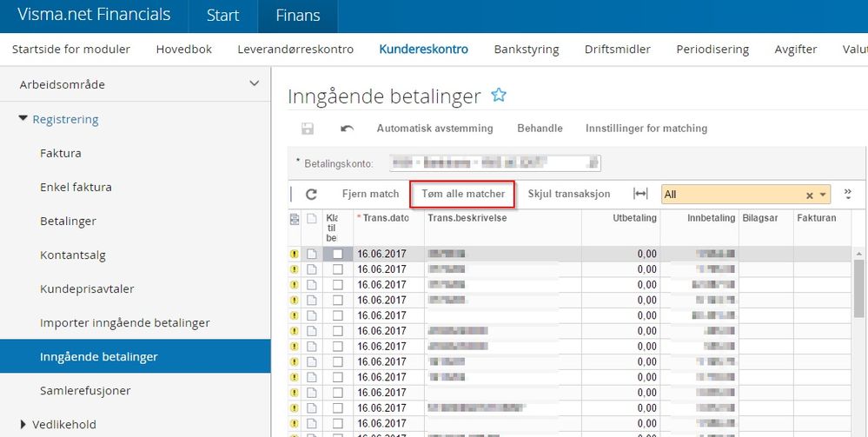The height and width of the screenshot is (437, 868).
Task: Open the Start top menu
Action: (x=222, y=16)
